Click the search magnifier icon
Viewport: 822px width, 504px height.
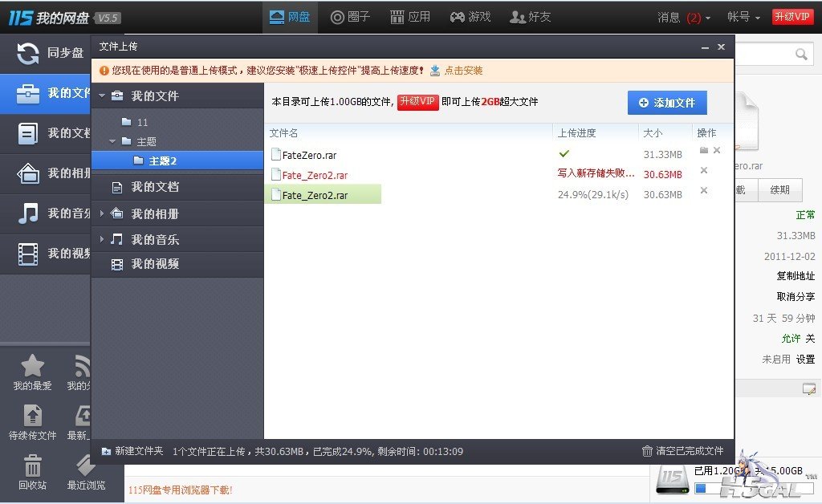(801, 54)
